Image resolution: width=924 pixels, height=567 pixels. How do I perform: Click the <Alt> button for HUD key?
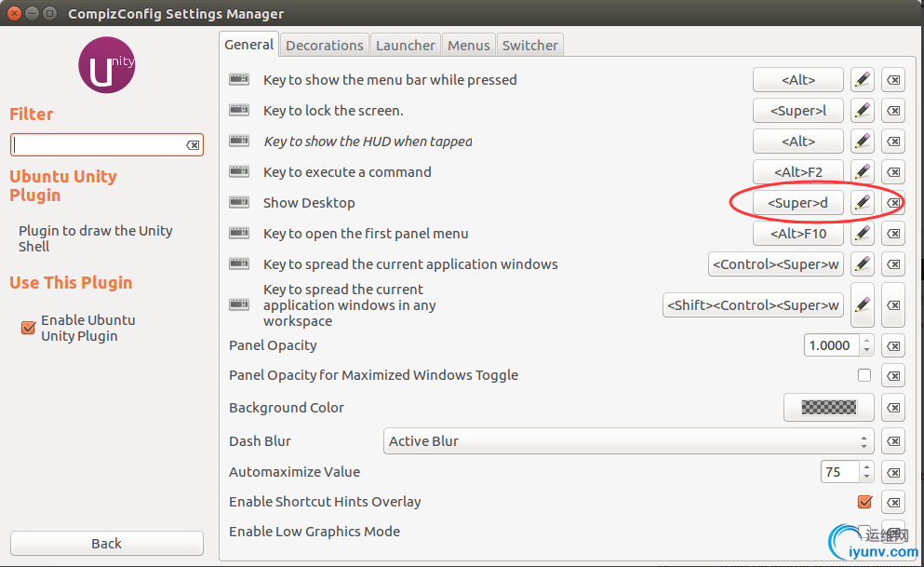(x=797, y=141)
